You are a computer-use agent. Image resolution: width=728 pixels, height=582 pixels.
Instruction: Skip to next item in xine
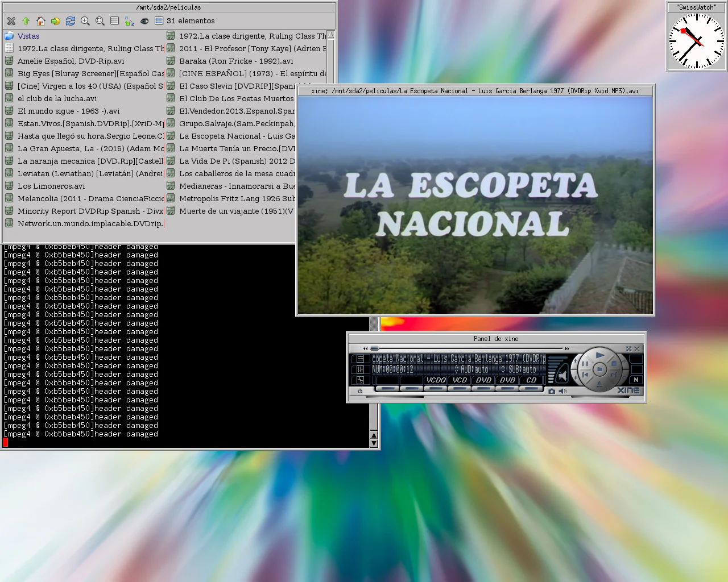coord(614,375)
